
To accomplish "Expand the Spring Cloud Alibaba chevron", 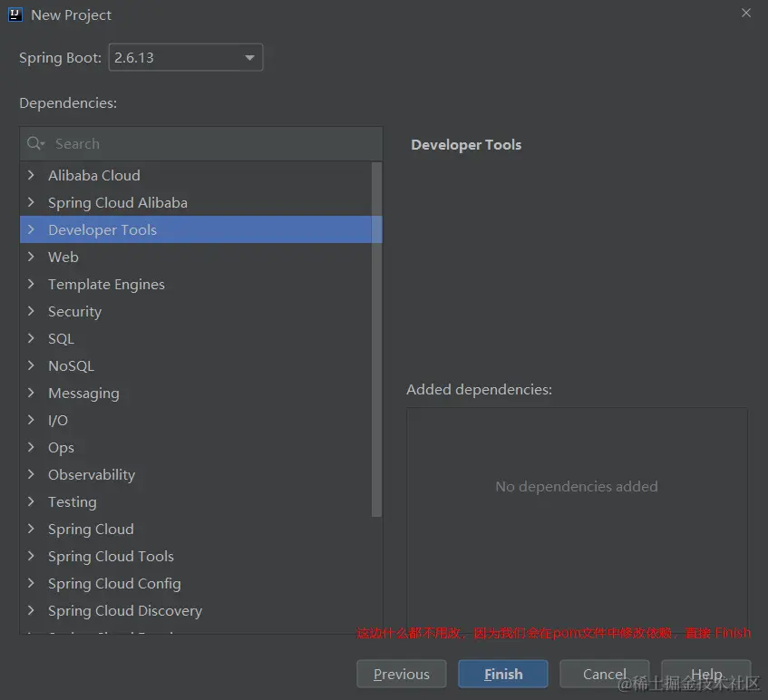I will pos(31,202).
